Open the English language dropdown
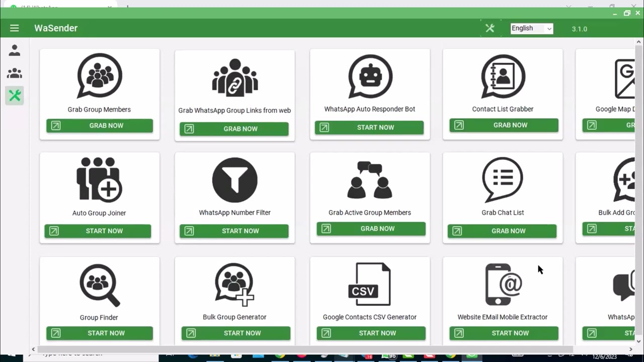 [x=532, y=28]
